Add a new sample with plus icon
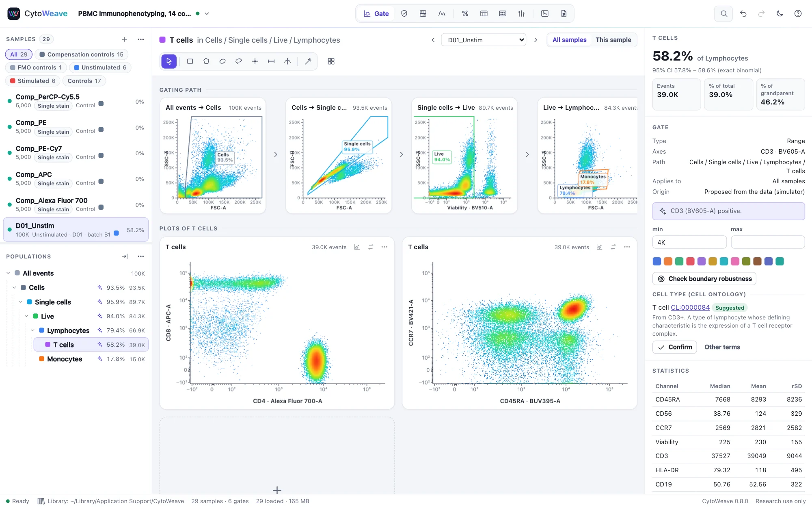 coord(125,39)
